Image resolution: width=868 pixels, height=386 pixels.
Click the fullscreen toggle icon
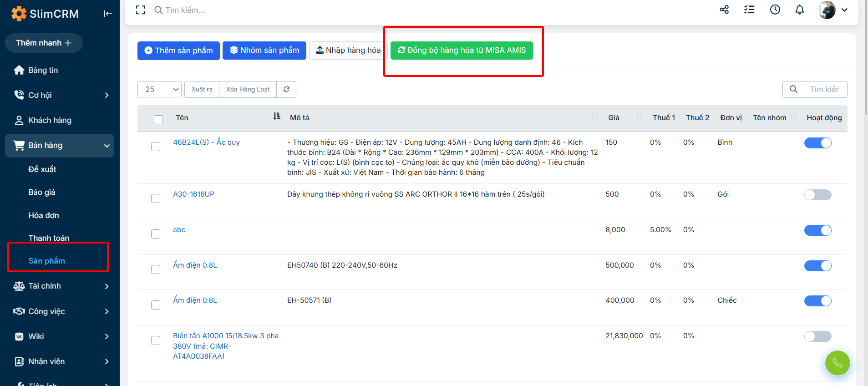coord(141,10)
